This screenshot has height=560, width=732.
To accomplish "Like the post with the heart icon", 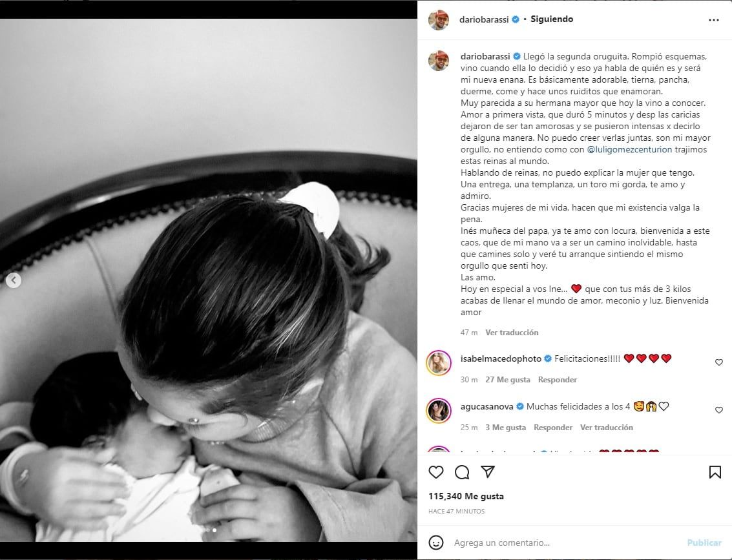I will pyautogui.click(x=435, y=472).
